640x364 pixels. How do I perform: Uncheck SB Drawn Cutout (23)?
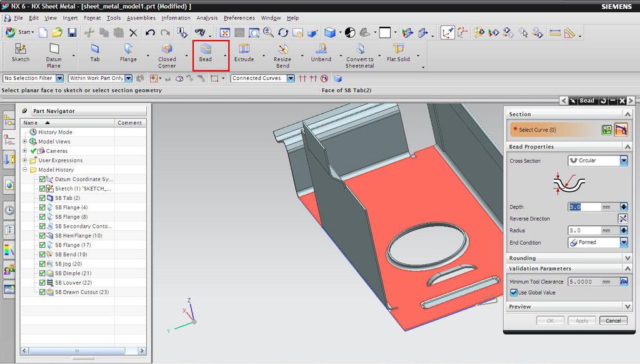tap(42, 292)
